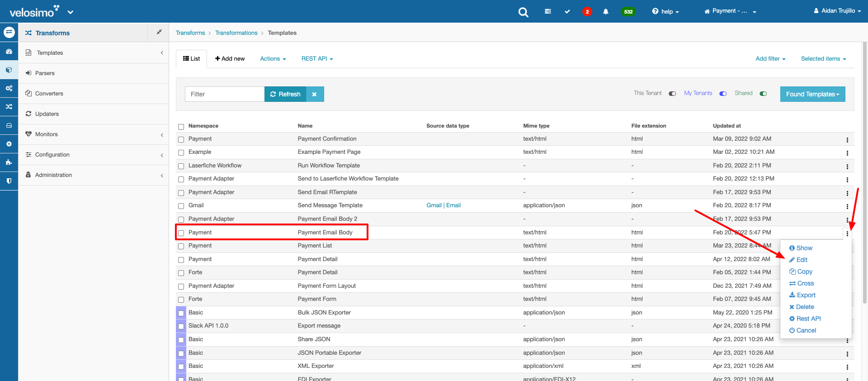Click the Add new button
868x381 pixels.
230,59
